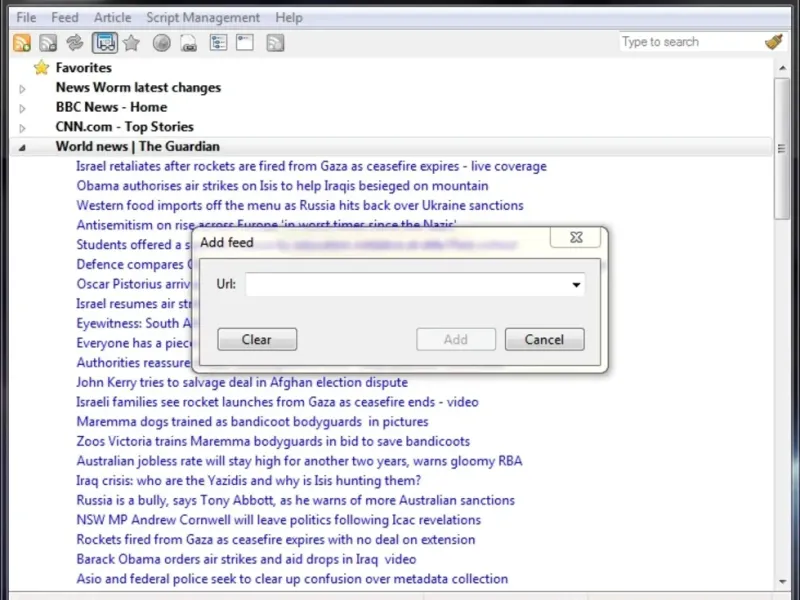Image resolution: width=800 pixels, height=600 pixels.
Task: Click the tree list layout icon
Action: (217, 42)
